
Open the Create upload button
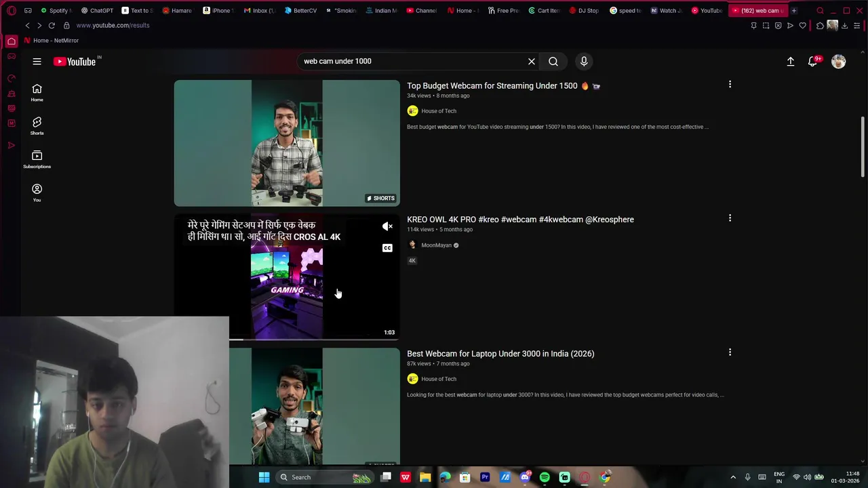pos(791,62)
